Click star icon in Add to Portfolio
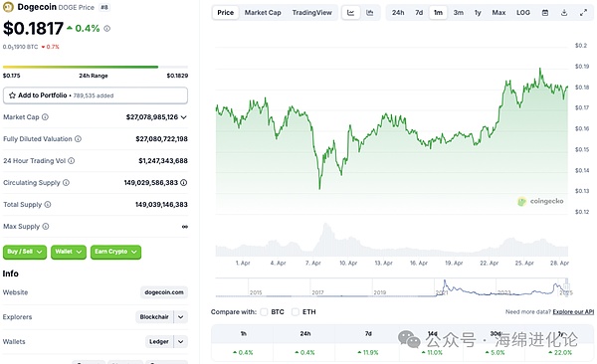The height and width of the screenshot is (364, 597). coord(12,95)
